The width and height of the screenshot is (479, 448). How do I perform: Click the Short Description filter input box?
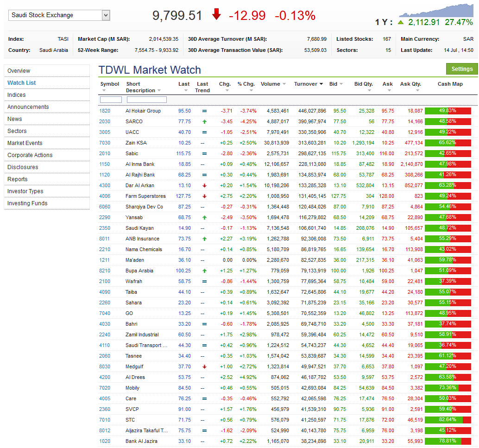(147, 100)
